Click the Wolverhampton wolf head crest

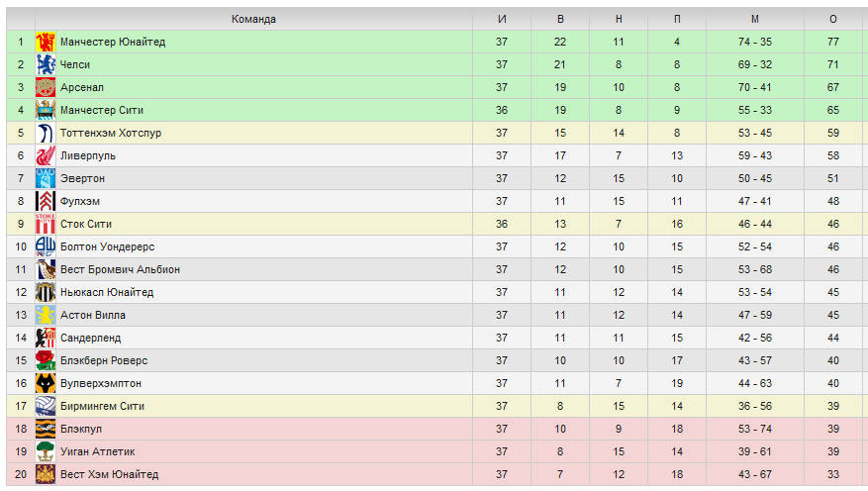(x=46, y=383)
